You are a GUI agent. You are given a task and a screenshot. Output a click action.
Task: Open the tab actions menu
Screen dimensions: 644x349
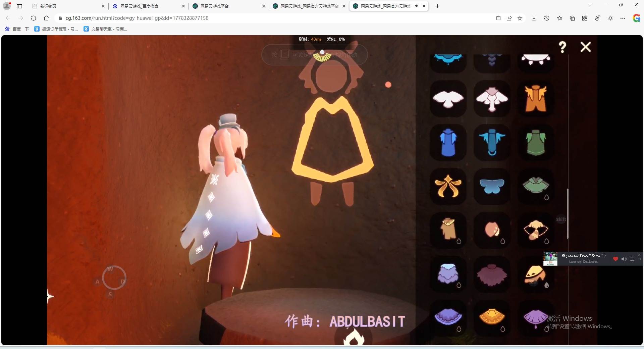point(19,6)
